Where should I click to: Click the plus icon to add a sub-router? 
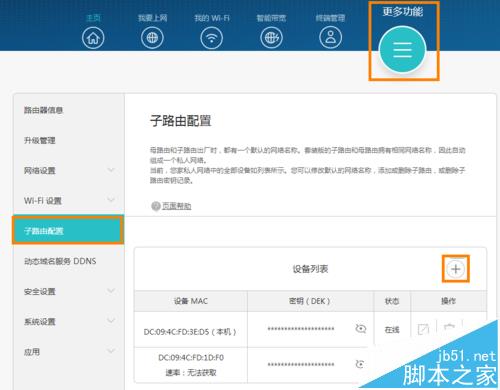click(455, 269)
